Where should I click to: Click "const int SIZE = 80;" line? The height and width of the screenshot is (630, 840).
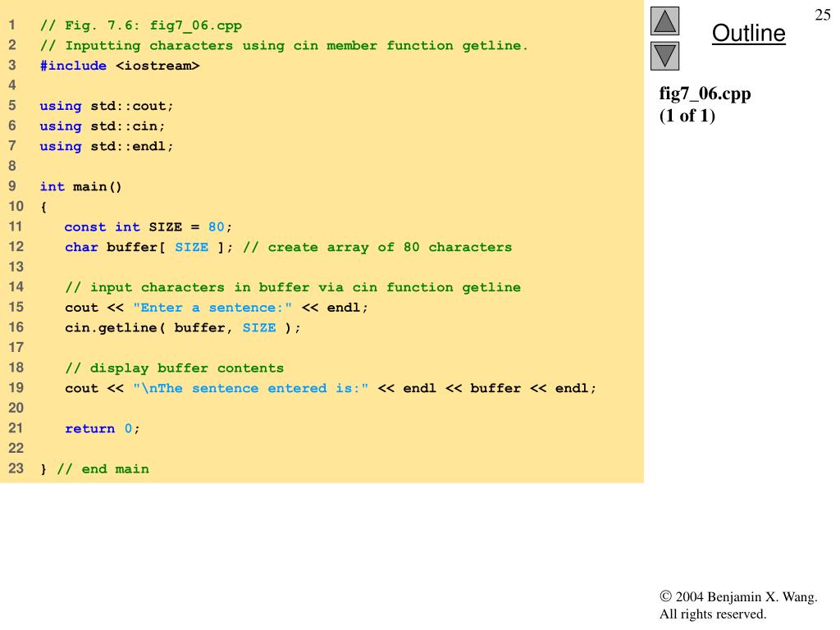[x=148, y=227]
